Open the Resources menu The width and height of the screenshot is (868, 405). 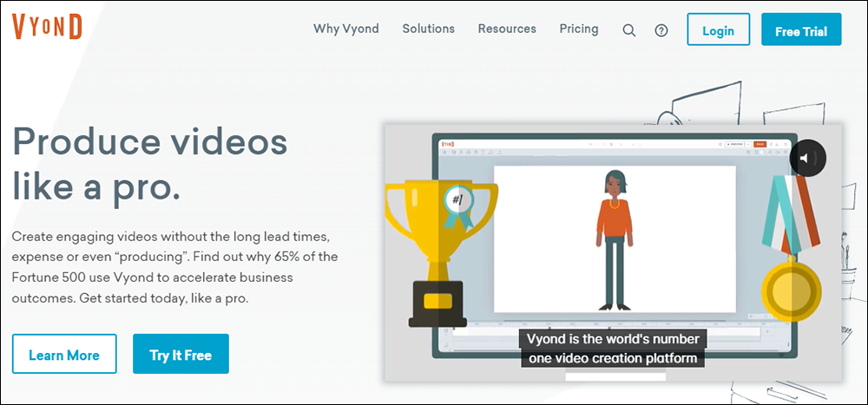pos(507,29)
